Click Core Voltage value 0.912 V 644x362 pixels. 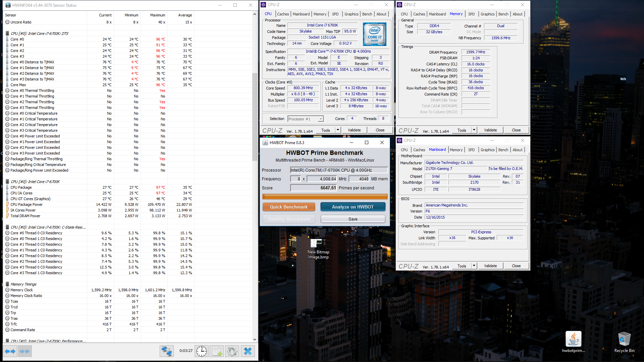point(345,43)
